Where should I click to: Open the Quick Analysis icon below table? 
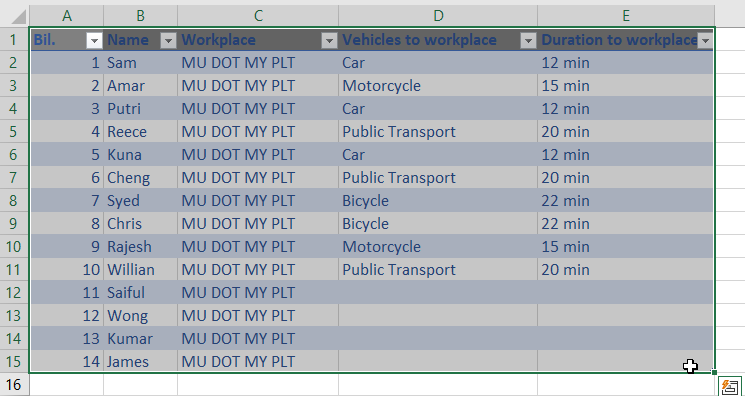(731, 386)
